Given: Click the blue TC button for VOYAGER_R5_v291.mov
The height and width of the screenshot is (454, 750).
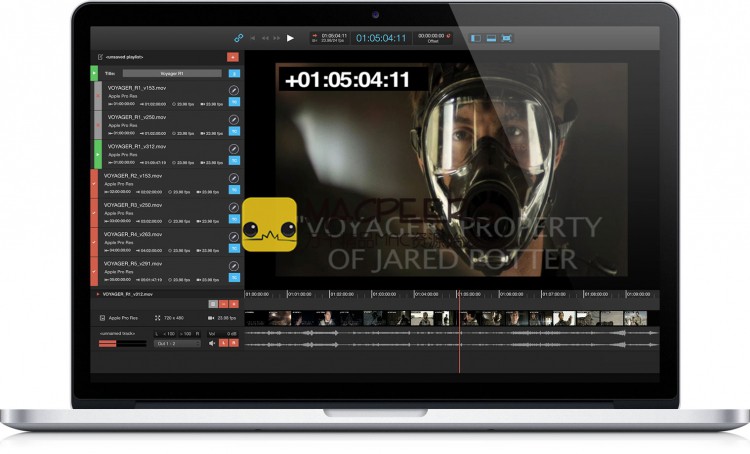Looking at the screenshot, I should coord(234,277).
